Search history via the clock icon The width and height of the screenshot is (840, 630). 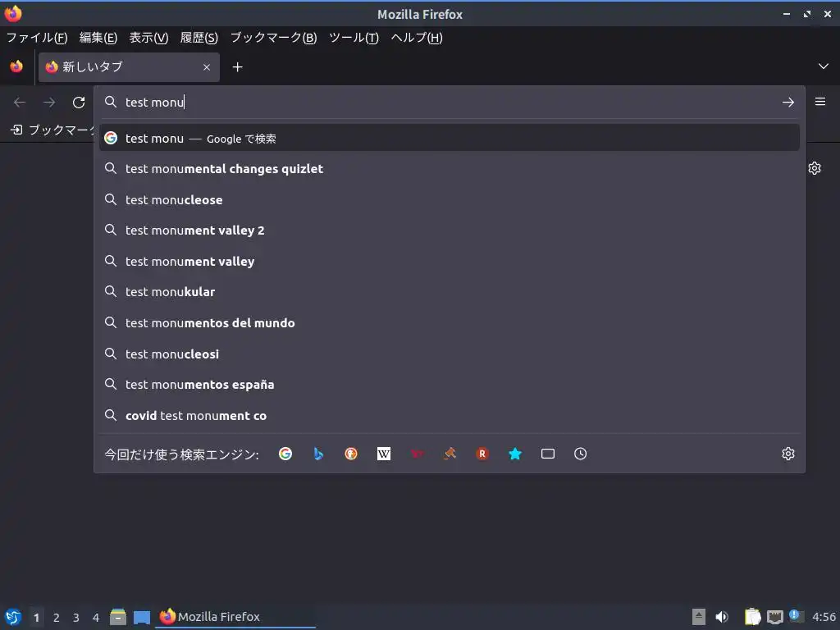click(580, 454)
